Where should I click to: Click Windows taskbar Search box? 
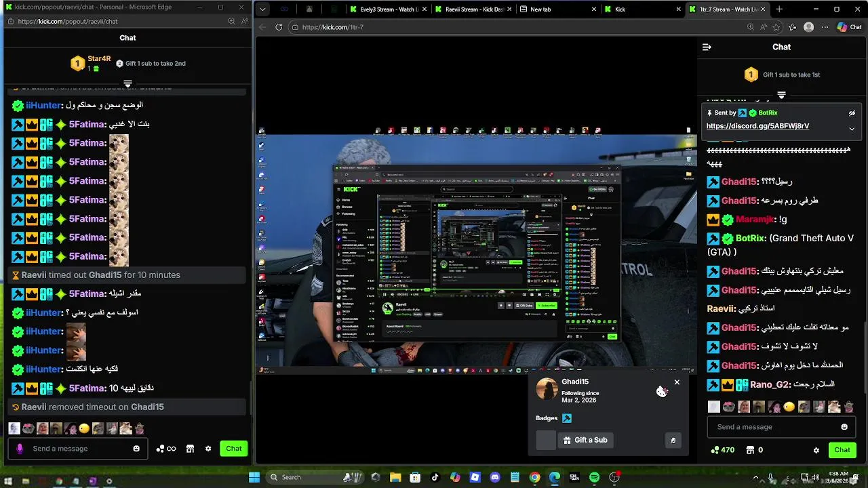coord(314,477)
